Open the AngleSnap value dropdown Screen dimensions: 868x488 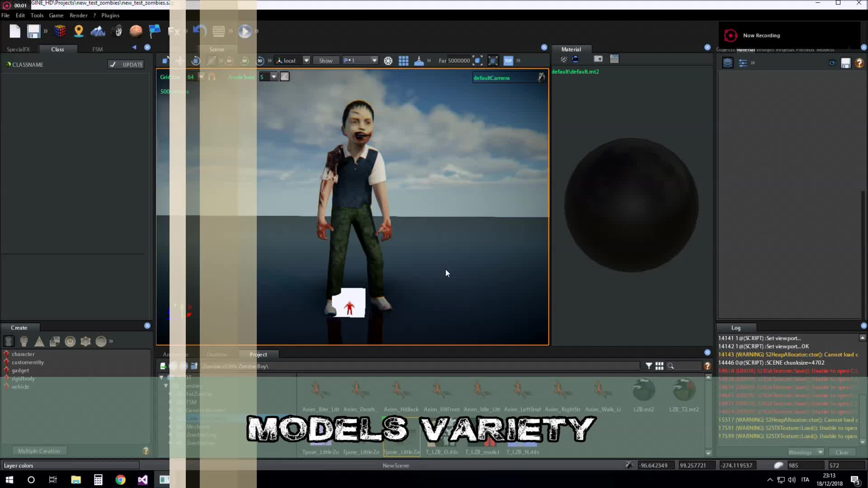274,77
